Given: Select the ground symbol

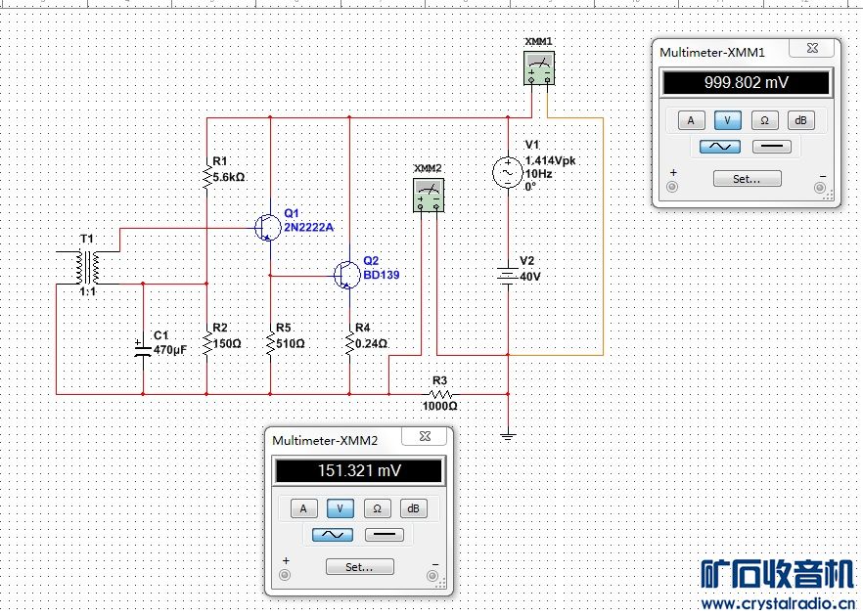Looking at the screenshot, I should (x=508, y=437).
